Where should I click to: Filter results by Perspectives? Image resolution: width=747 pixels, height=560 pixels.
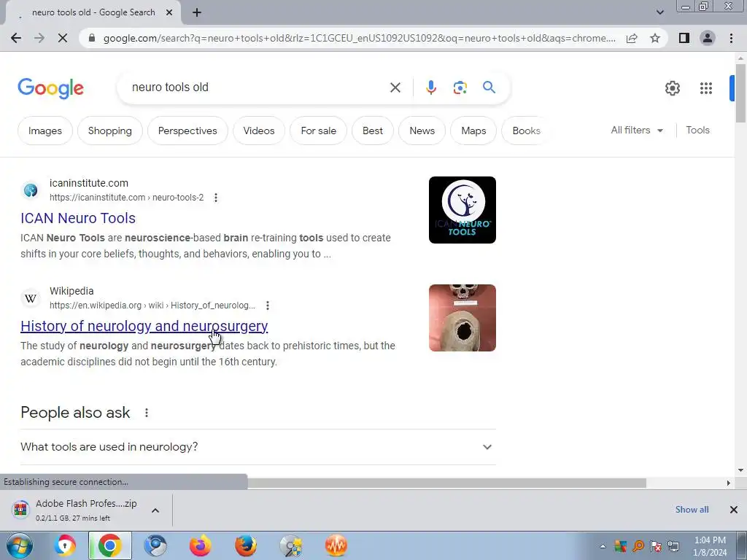(187, 131)
